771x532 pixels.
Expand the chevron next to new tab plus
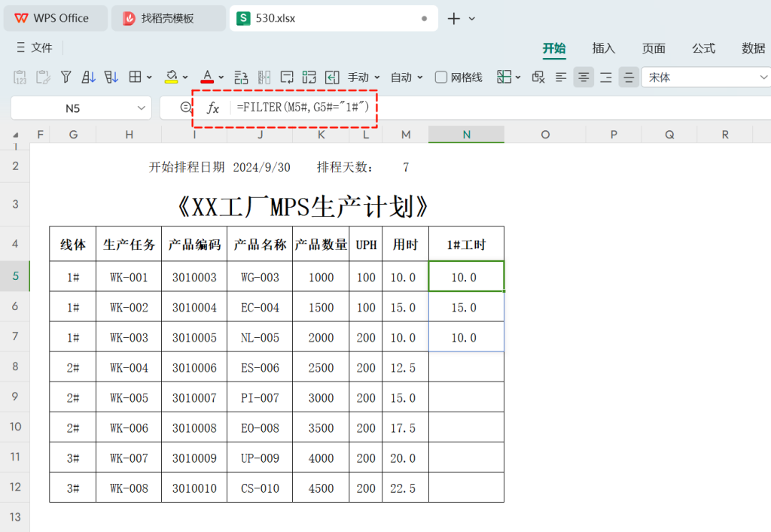(x=471, y=19)
